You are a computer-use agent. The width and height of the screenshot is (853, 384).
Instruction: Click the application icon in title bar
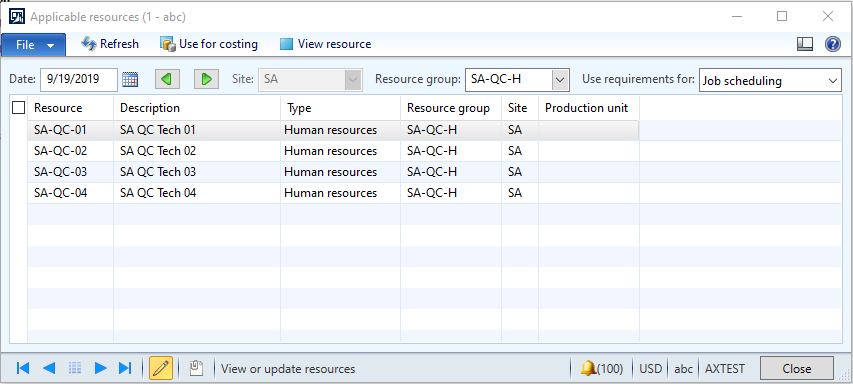(x=16, y=16)
